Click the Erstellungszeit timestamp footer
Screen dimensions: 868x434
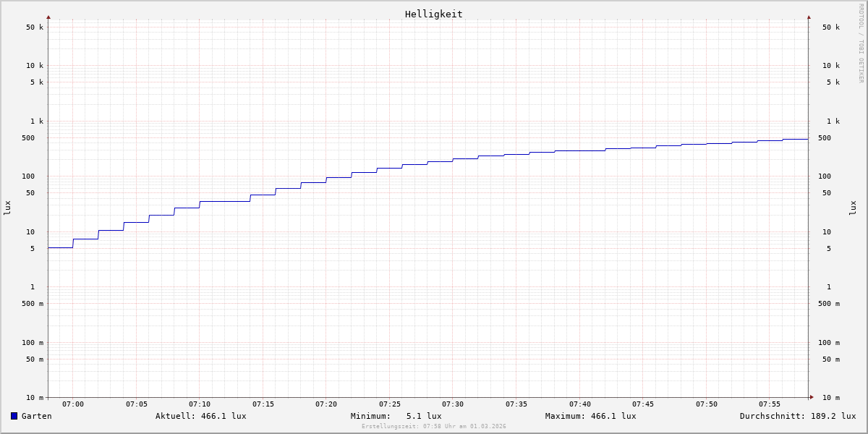tap(433, 427)
